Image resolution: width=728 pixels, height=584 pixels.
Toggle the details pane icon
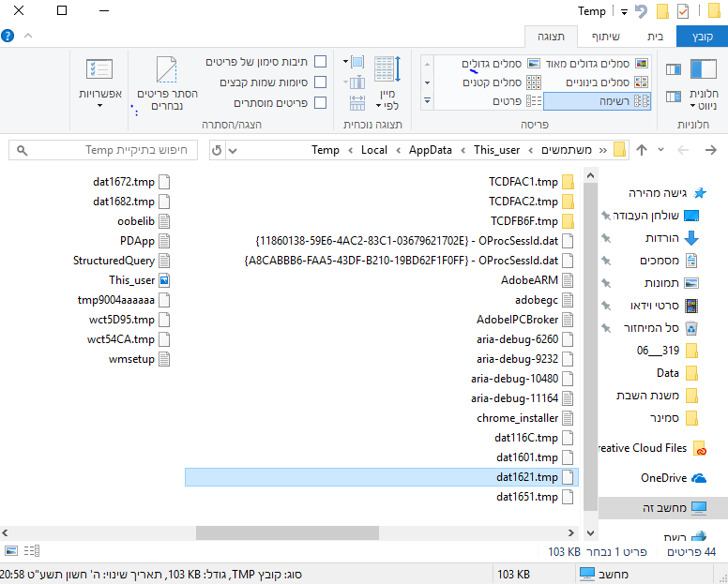674,97
